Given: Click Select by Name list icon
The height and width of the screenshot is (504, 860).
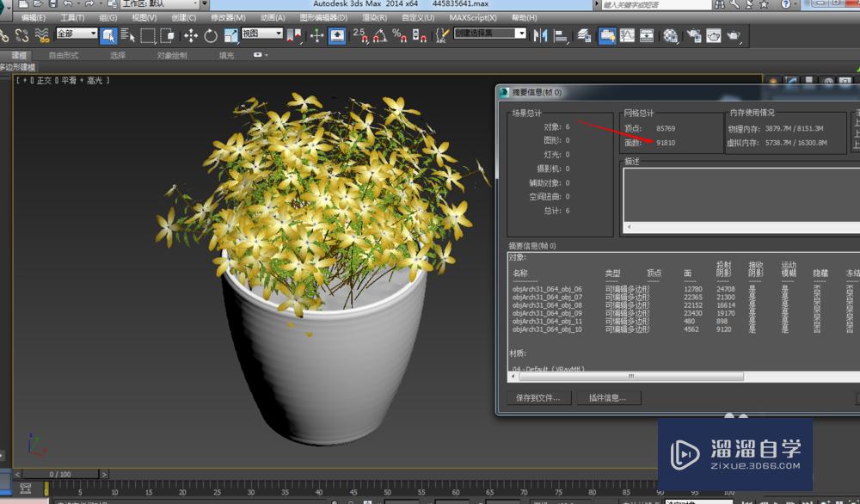Looking at the screenshot, I should (128, 35).
